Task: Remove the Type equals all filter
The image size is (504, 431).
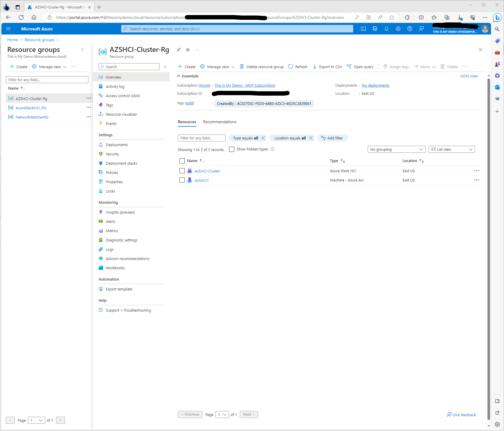Action: tap(263, 138)
